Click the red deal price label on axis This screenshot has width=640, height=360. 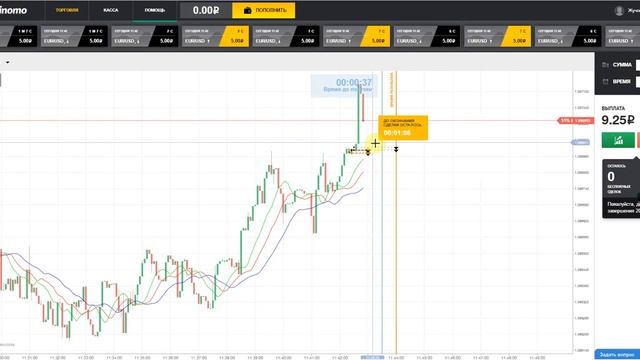[576, 120]
